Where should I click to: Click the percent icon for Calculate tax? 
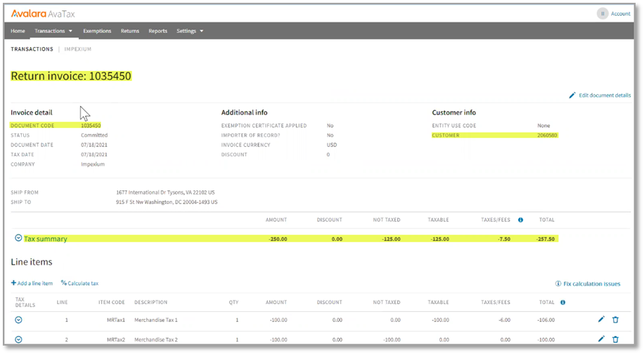click(64, 283)
